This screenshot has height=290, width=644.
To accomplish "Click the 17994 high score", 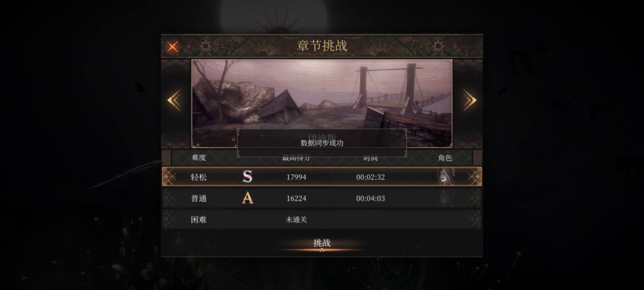I will 296,177.
